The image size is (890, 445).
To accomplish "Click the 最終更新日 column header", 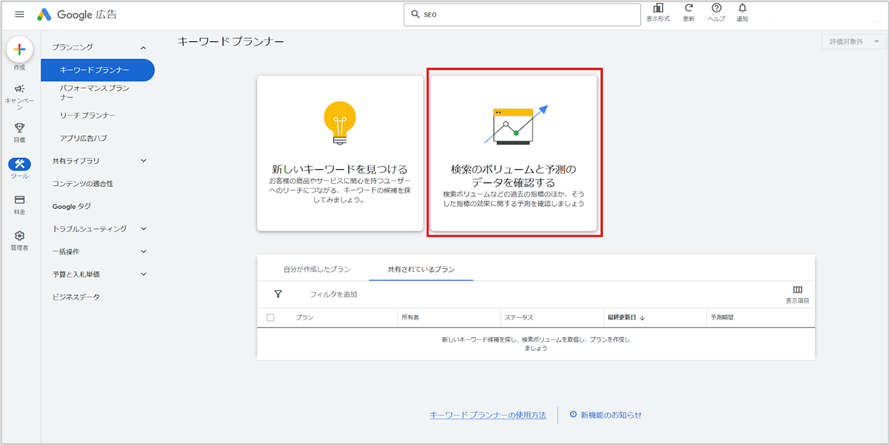I will coord(622,318).
